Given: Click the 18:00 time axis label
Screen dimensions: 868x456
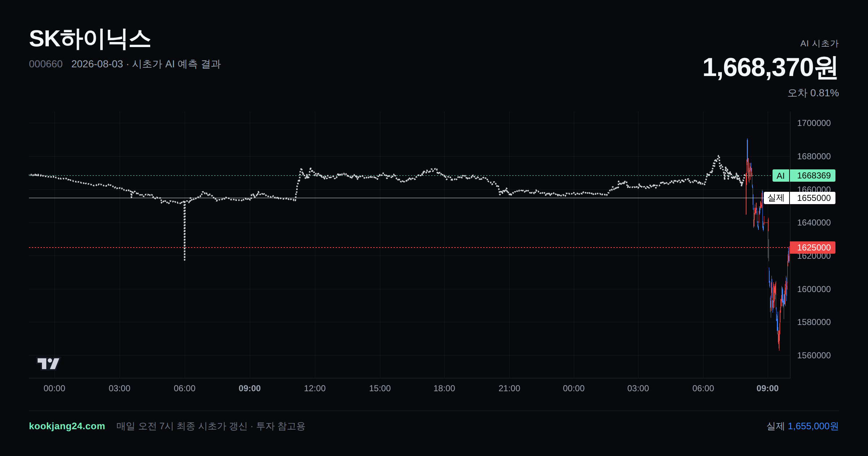Looking at the screenshot, I should coord(444,388).
